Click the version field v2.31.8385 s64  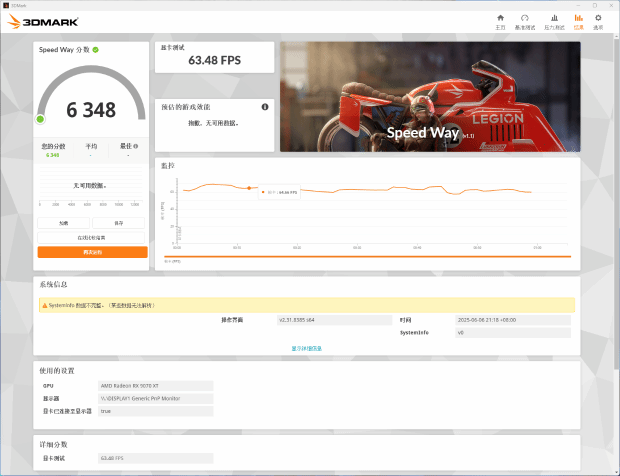[x=335, y=320]
